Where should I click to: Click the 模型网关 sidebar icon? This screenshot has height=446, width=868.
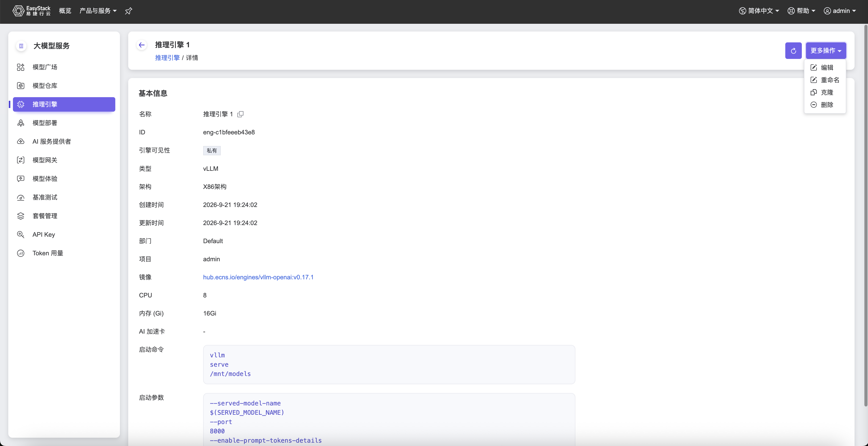point(21,160)
